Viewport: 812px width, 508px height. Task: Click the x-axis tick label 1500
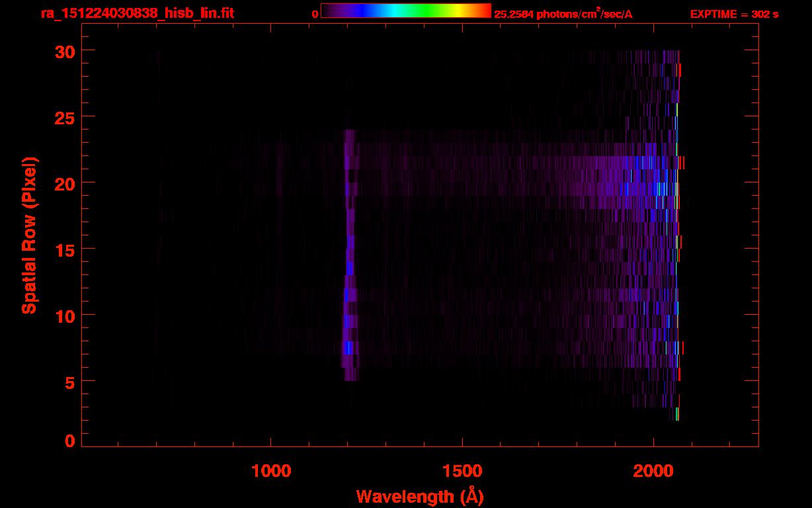462,470
